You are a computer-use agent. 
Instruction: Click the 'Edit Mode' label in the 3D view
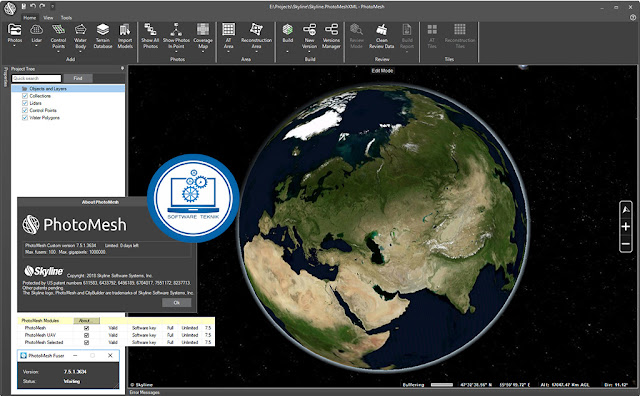pyautogui.click(x=382, y=71)
